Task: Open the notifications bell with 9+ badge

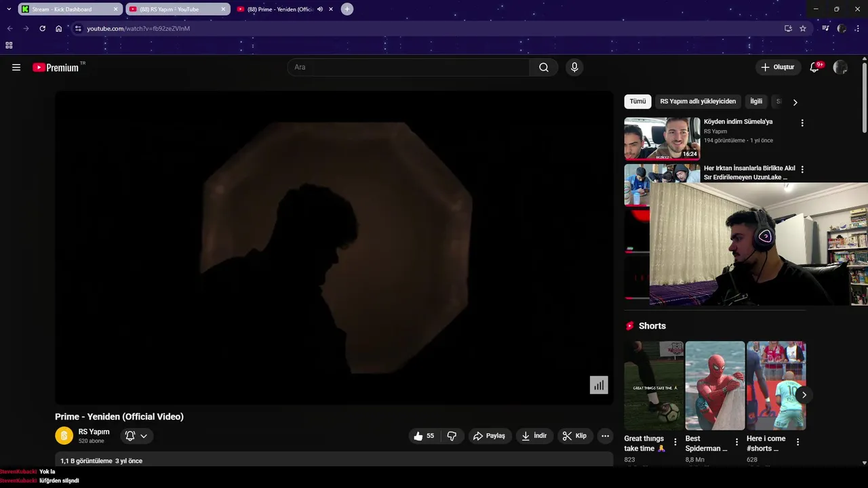Action: pyautogui.click(x=815, y=67)
